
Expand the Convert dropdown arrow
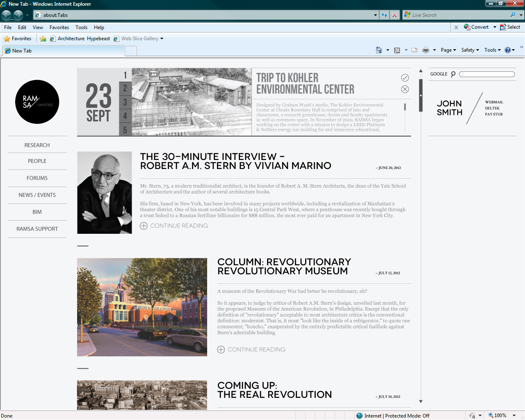(x=495, y=27)
